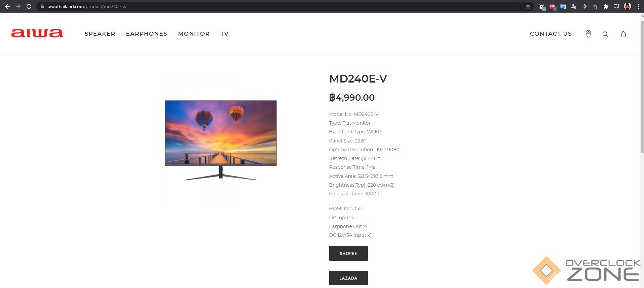Open the Chrome three-dot menu
The height and width of the screenshot is (288, 644).
[638, 6]
